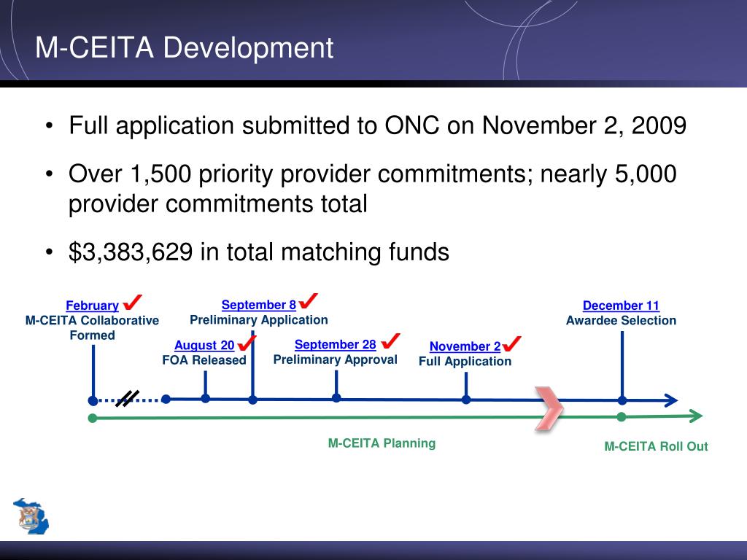Click the September 8 link
This screenshot has width=747, height=560.
click(x=259, y=305)
